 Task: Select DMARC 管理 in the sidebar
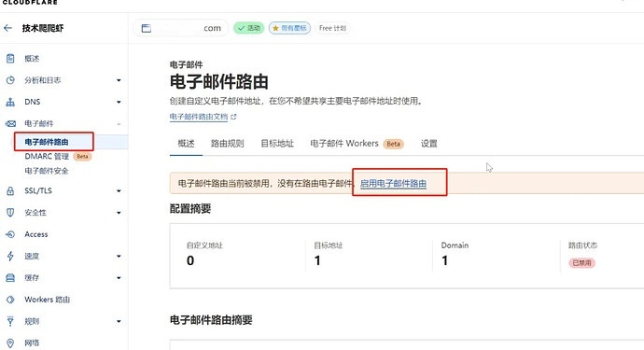click(47, 156)
